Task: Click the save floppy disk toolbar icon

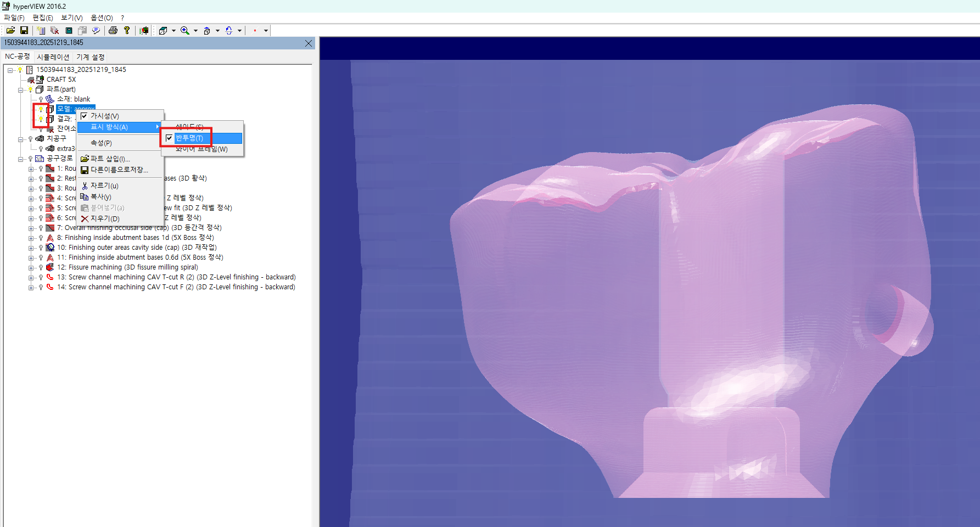Action: [x=24, y=31]
